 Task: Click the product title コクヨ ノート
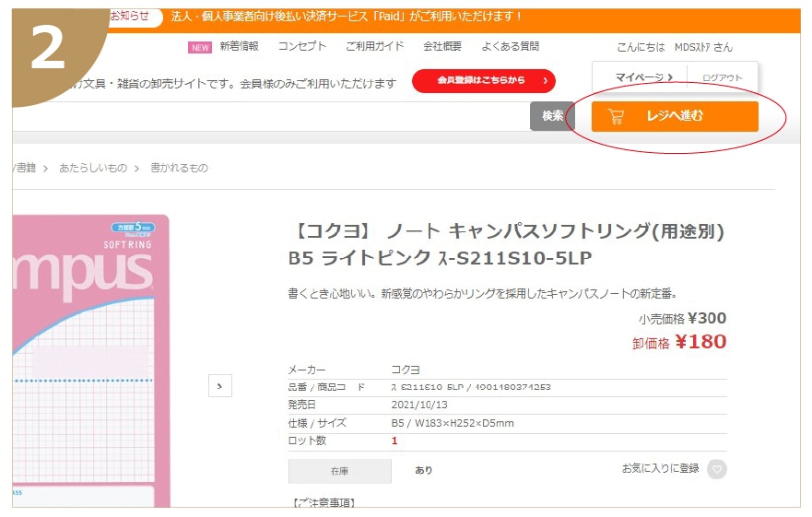[x=508, y=244]
